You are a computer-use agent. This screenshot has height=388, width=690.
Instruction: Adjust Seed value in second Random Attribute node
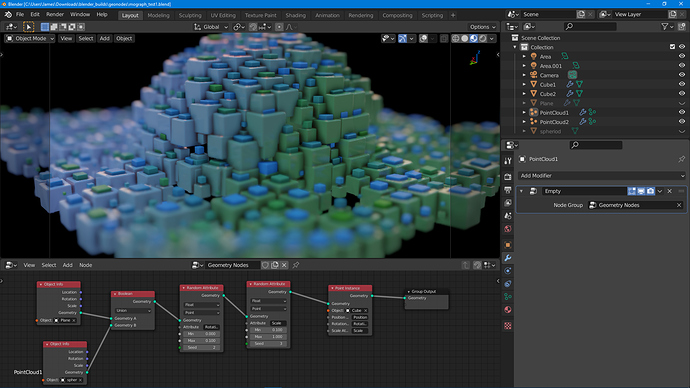(x=268, y=344)
